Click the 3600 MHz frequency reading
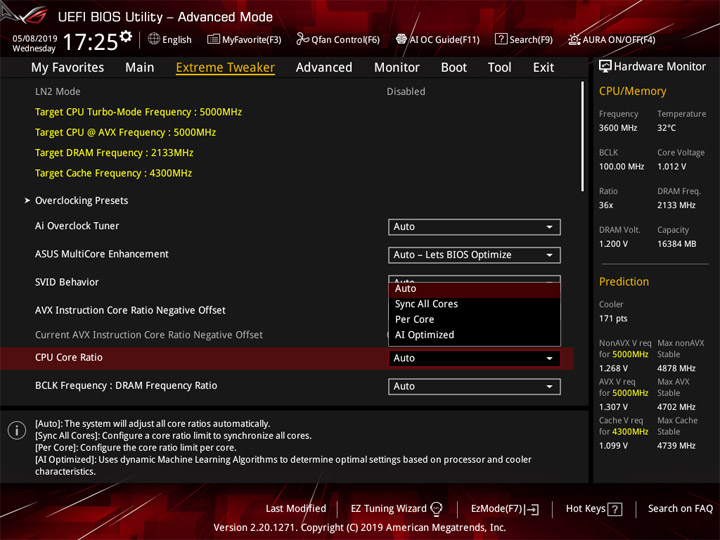Screen dimensions: 720x540 (x=618, y=128)
